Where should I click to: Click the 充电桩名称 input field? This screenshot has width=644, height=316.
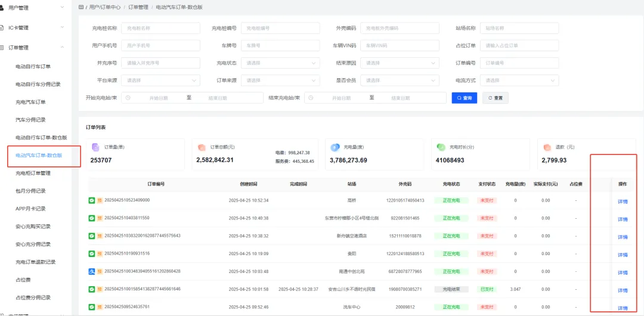point(160,28)
